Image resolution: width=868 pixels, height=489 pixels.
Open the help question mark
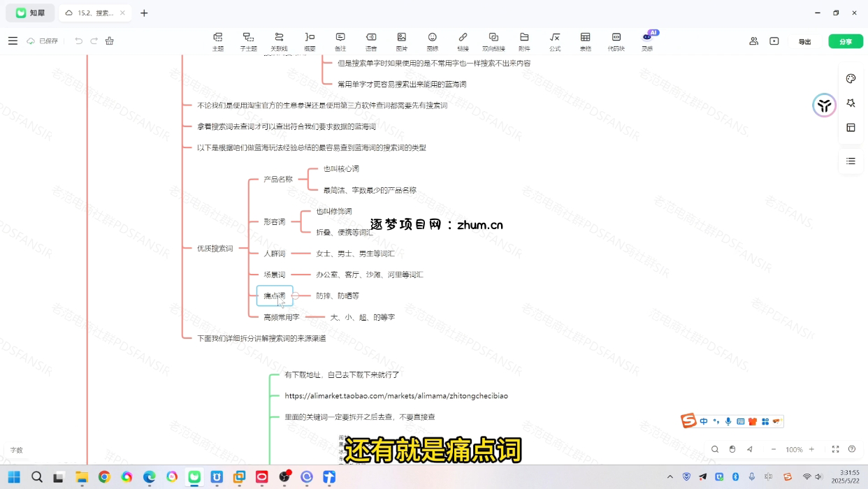[852, 449]
